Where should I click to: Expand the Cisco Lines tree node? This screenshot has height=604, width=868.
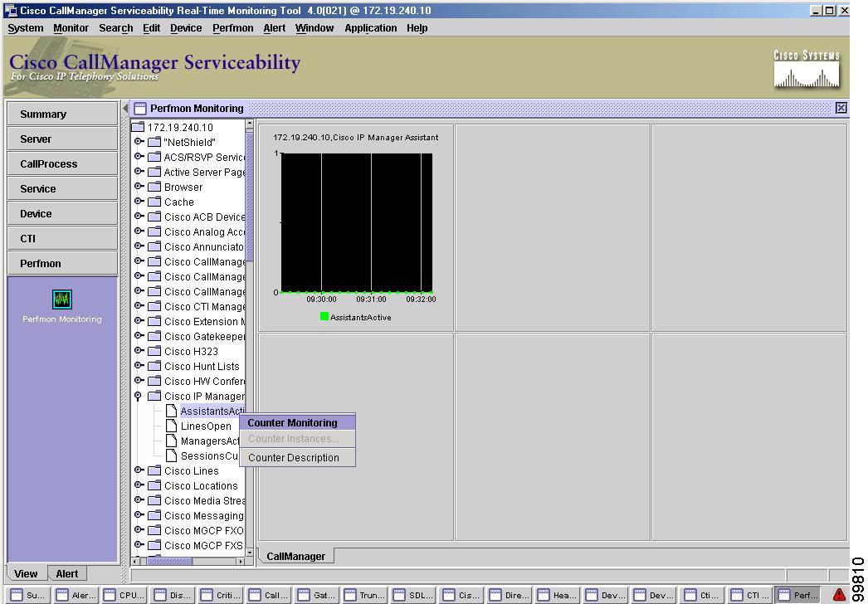[139, 470]
